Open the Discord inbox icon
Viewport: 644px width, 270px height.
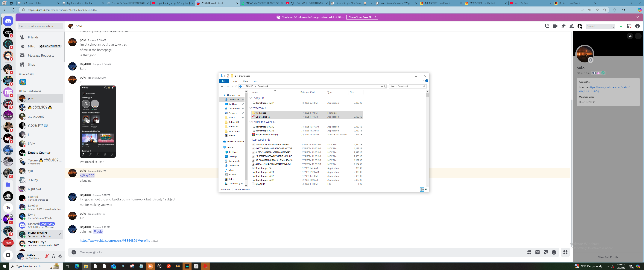tap(629, 26)
